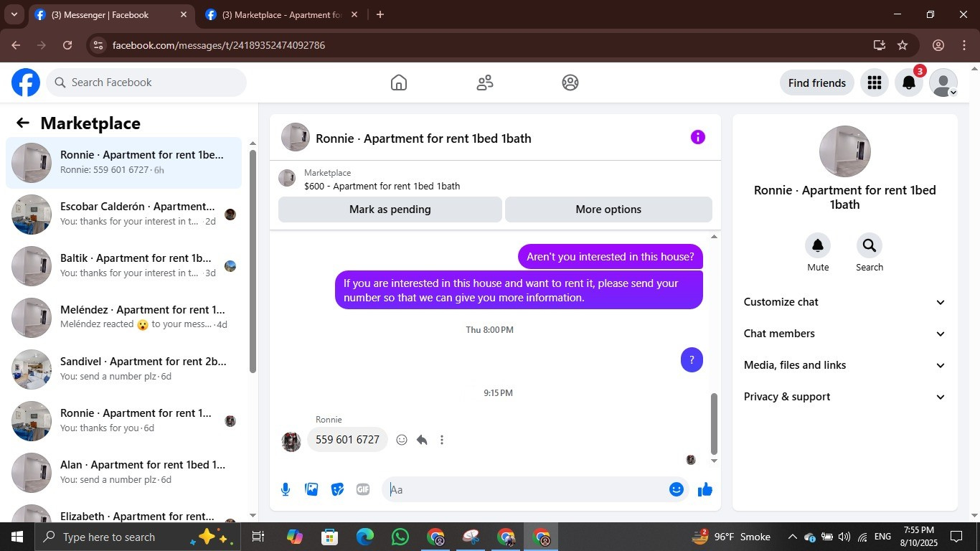Screen dimensions: 980x551
Task: Open Microsoft Edge from the taskbar
Action: click(365, 537)
